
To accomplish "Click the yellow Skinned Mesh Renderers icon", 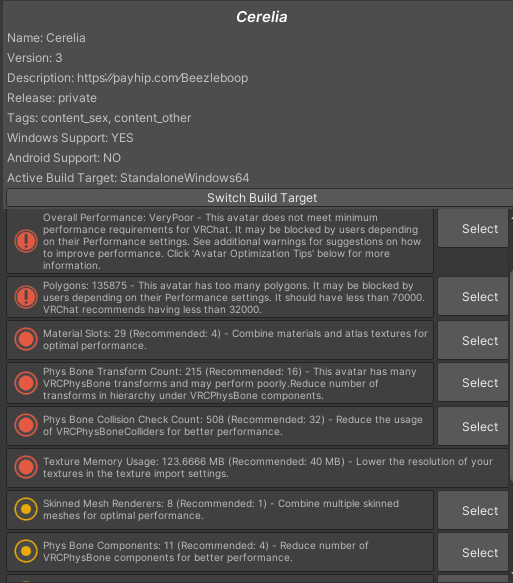I will point(26,509).
